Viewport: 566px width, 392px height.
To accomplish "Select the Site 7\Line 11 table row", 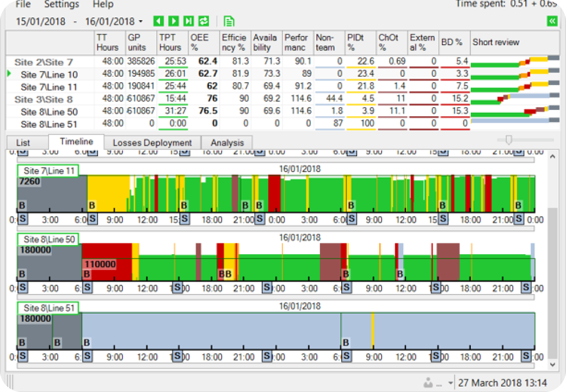I will [49, 87].
